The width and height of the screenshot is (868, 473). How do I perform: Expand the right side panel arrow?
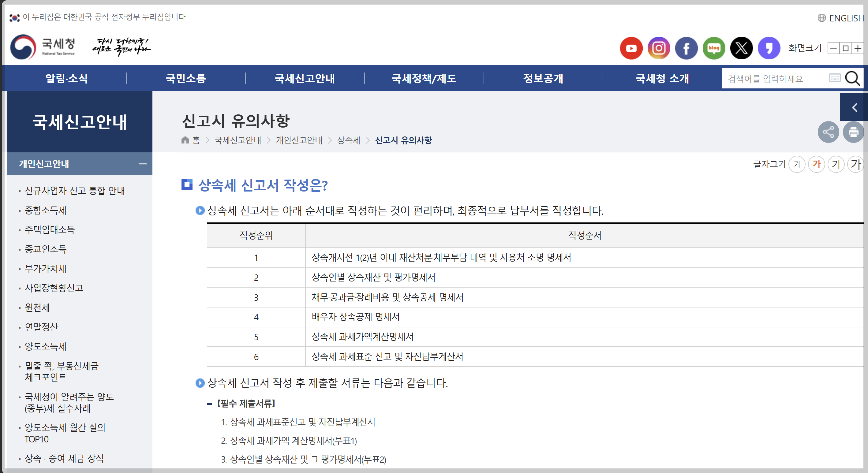[854, 107]
